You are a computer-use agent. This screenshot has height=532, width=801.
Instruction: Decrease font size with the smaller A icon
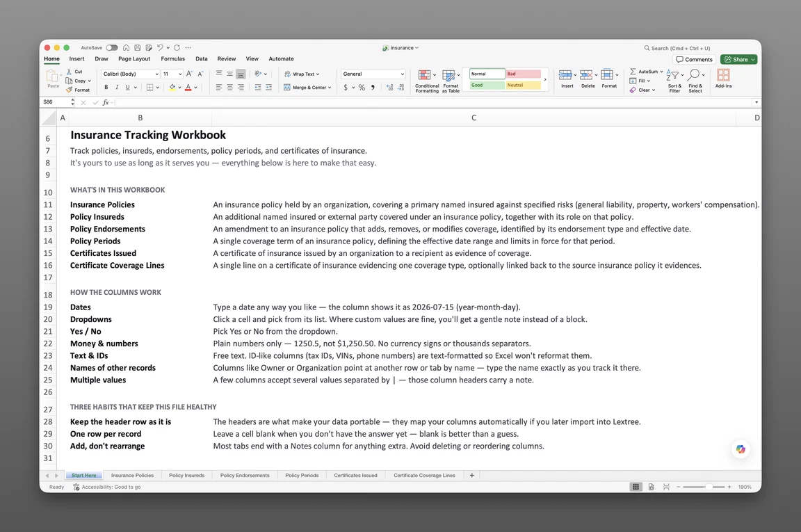[200, 74]
